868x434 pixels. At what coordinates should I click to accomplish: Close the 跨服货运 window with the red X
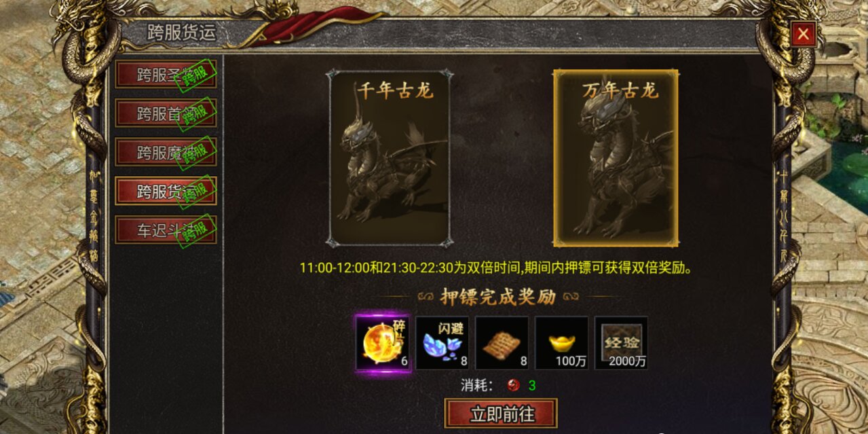(804, 34)
